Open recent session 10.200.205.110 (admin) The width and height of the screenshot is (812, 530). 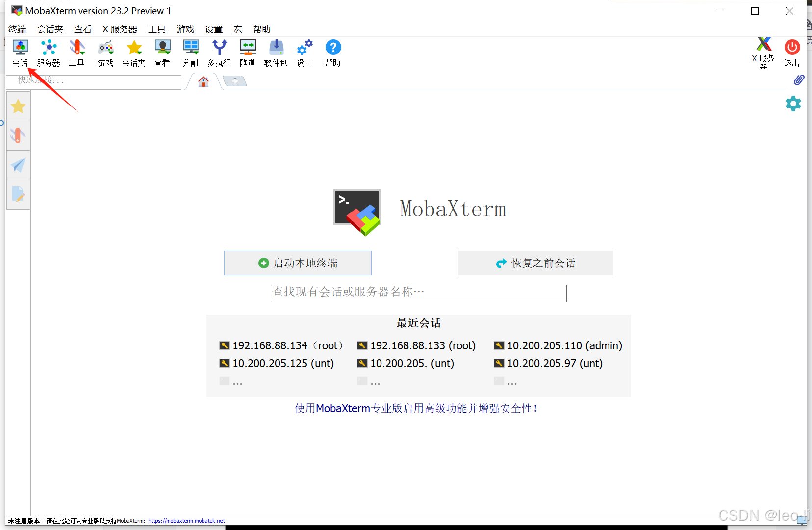[x=558, y=345]
